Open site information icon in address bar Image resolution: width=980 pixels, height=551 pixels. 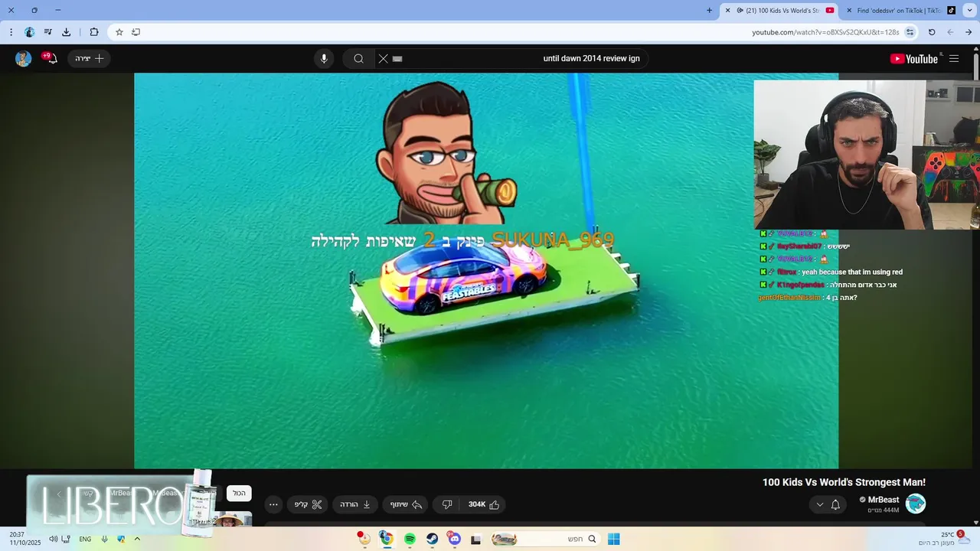click(910, 32)
